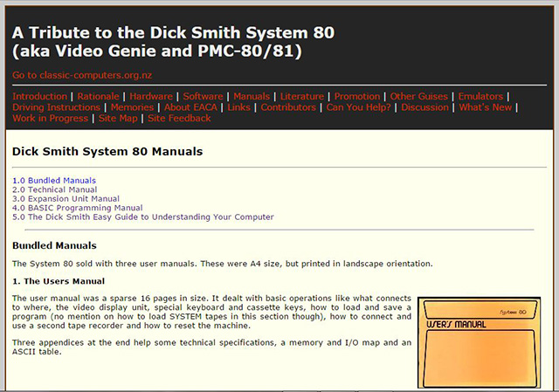Open Driving Instructions page
The height and width of the screenshot is (392, 559).
pyautogui.click(x=56, y=107)
